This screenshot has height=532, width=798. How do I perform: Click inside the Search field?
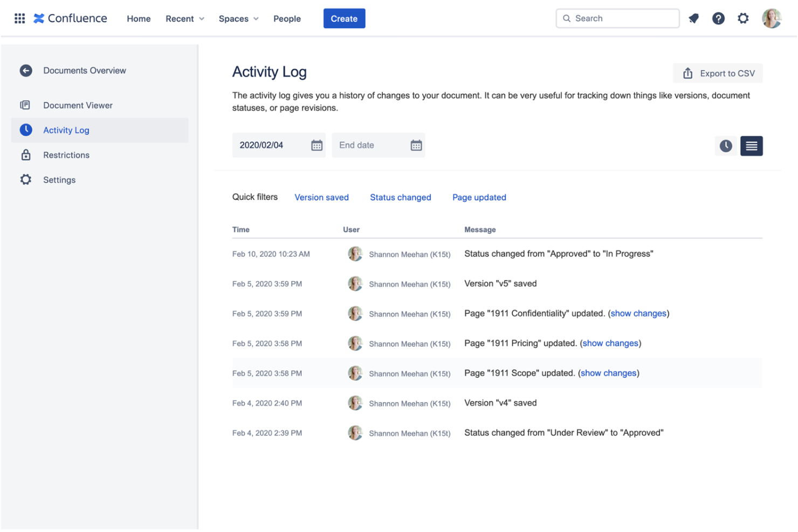pyautogui.click(x=617, y=18)
